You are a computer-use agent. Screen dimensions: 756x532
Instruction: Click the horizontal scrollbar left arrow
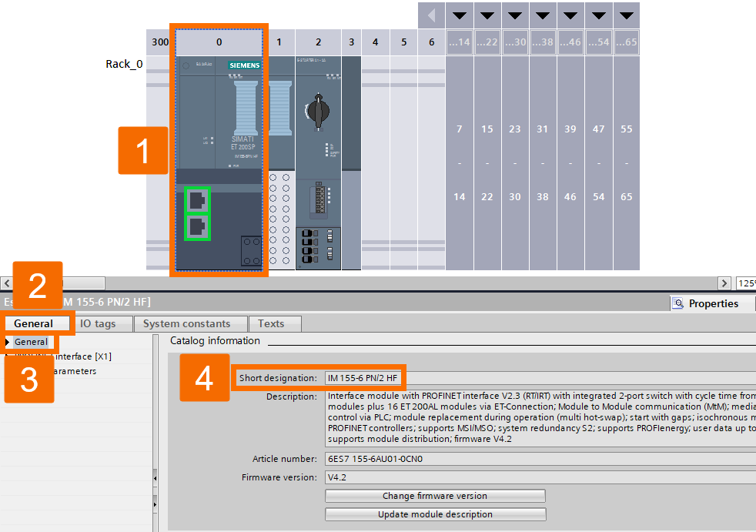coord(7,283)
